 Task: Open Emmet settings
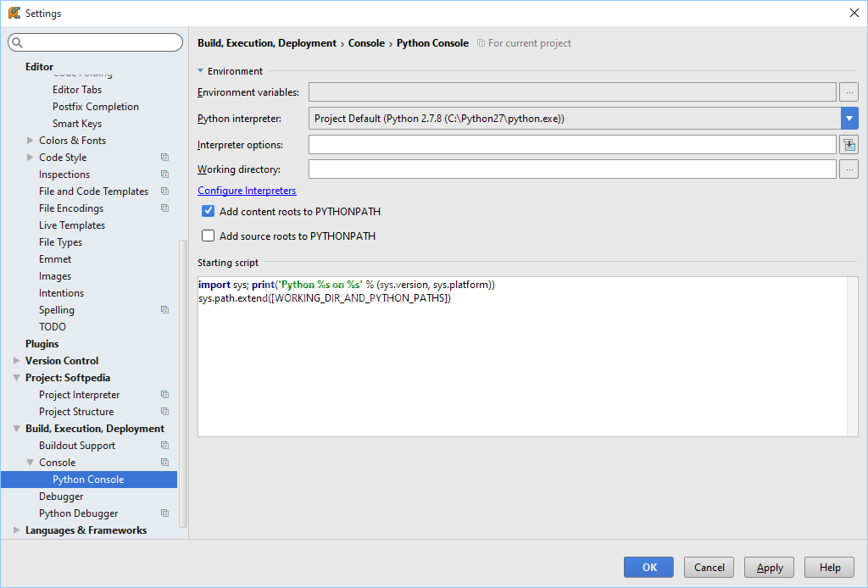pyautogui.click(x=55, y=259)
